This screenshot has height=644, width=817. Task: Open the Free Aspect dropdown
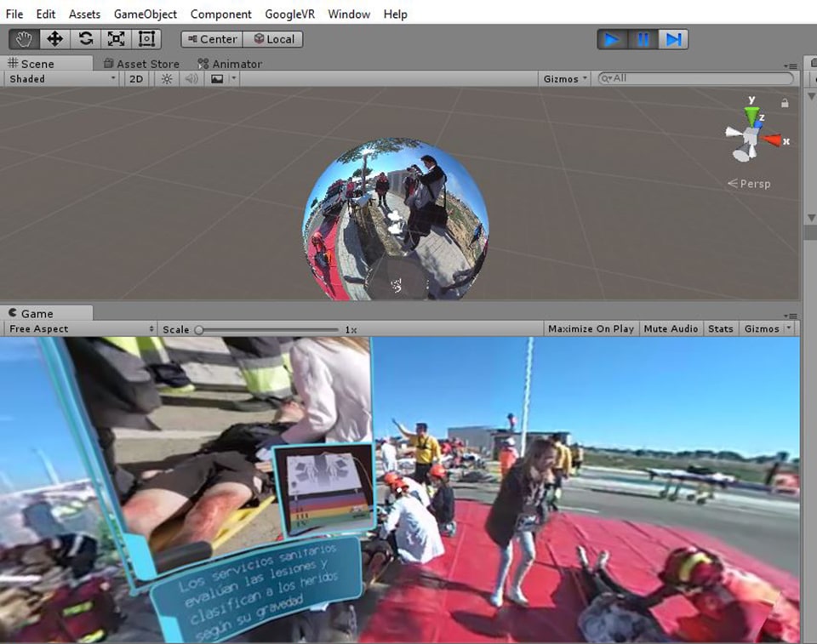click(77, 328)
